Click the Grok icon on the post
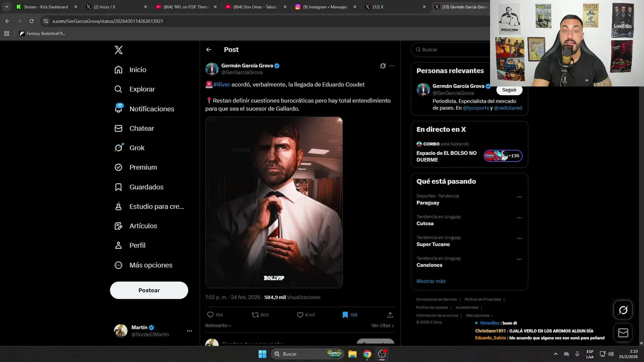The height and width of the screenshot is (362, 644). click(383, 66)
